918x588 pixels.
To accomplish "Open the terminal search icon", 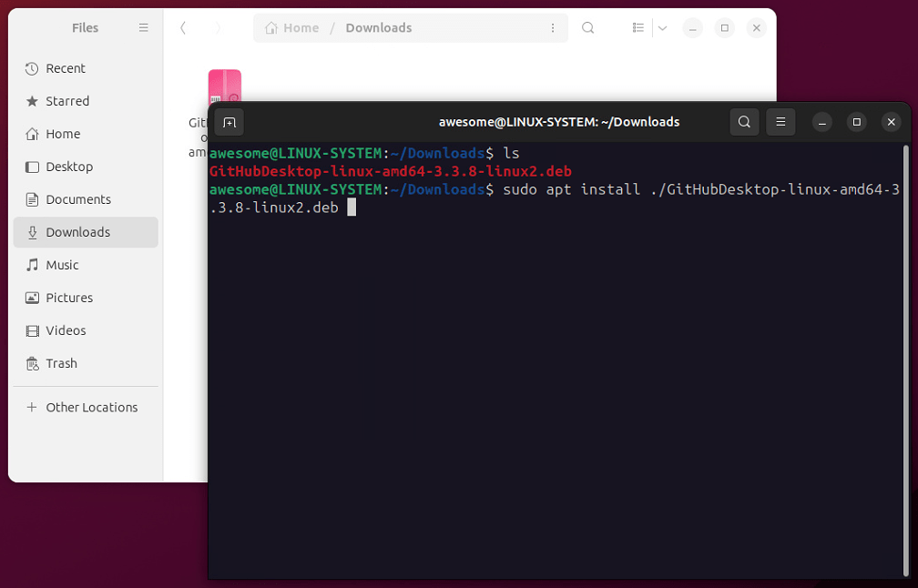I will pyautogui.click(x=744, y=122).
